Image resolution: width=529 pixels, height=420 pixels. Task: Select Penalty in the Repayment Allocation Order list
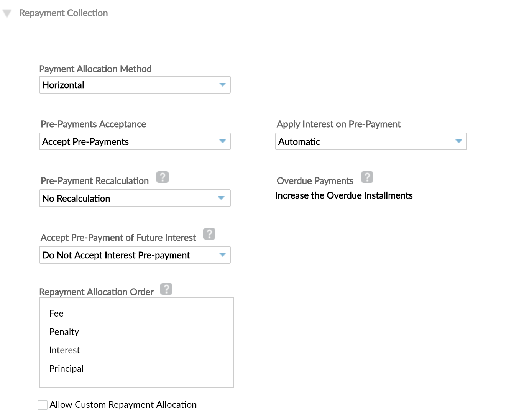64,331
